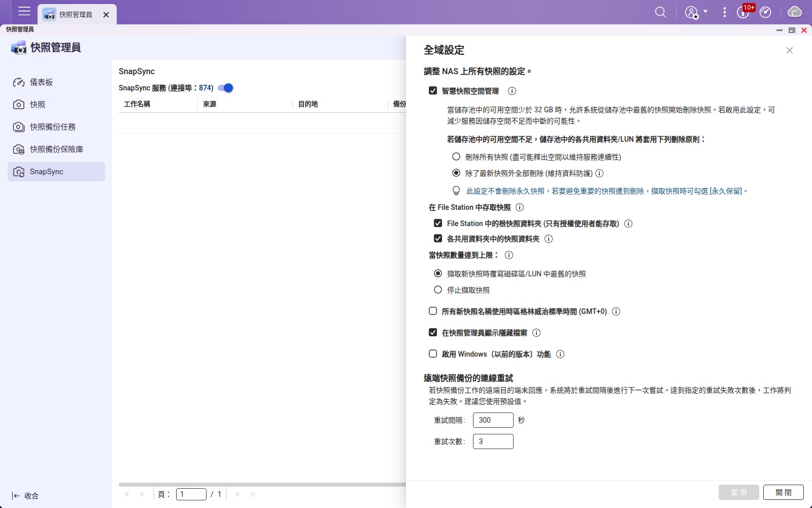This screenshot has height=508, width=812.
Task: Open the three-dot more options menu
Action: tap(724, 12)
